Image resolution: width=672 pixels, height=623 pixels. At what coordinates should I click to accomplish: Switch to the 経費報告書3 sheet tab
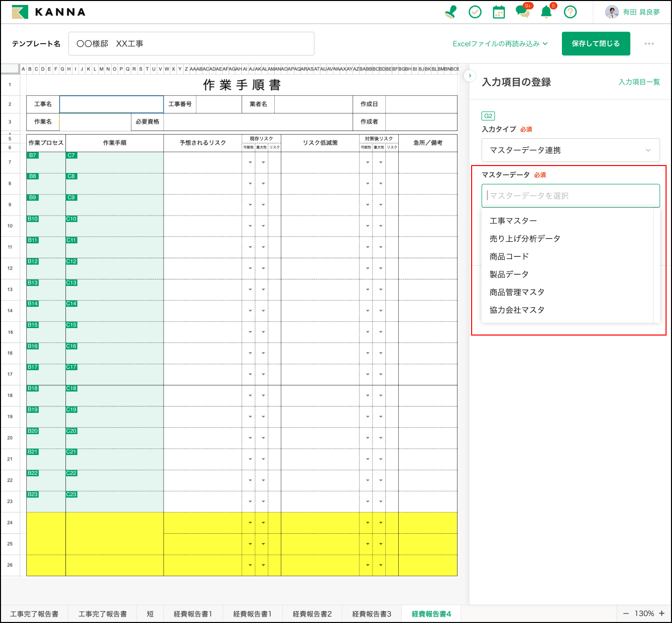[371, 614]
